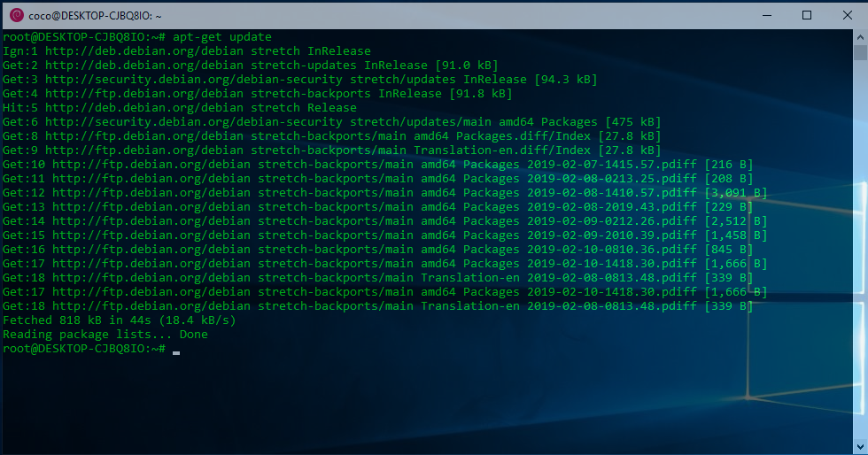Click the Get:10 line ending [216 B]
Viewport: 868px width, 455px height.
coord(377,165)
